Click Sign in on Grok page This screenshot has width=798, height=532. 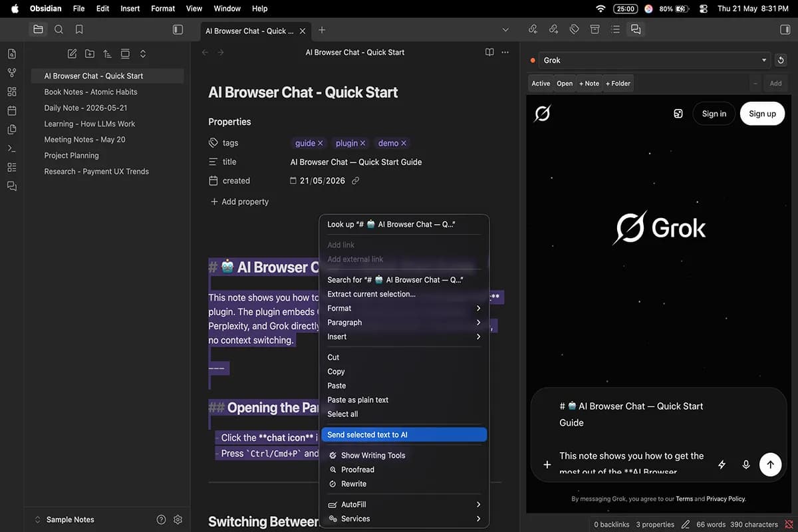coord(714,114)
